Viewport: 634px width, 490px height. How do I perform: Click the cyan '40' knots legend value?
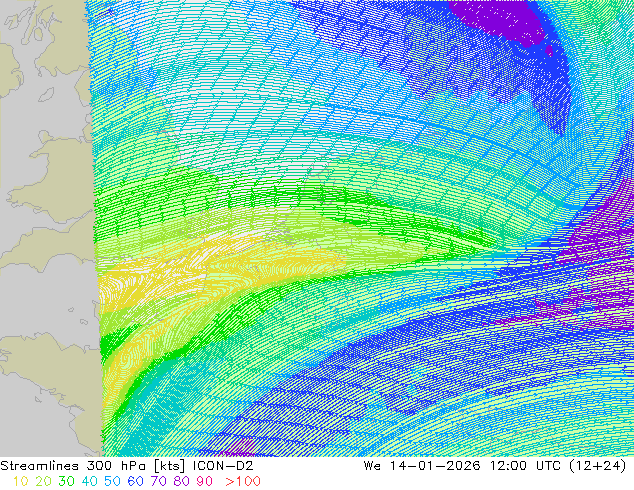point(89,481)
